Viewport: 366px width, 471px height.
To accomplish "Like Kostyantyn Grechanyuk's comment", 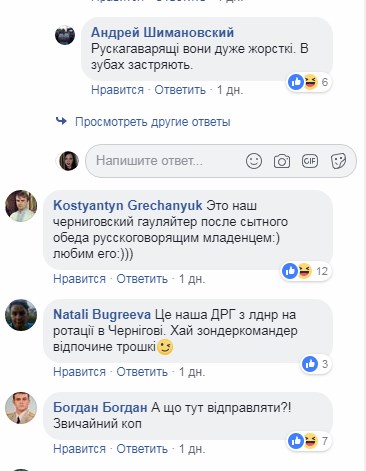I will pos(79,279).
